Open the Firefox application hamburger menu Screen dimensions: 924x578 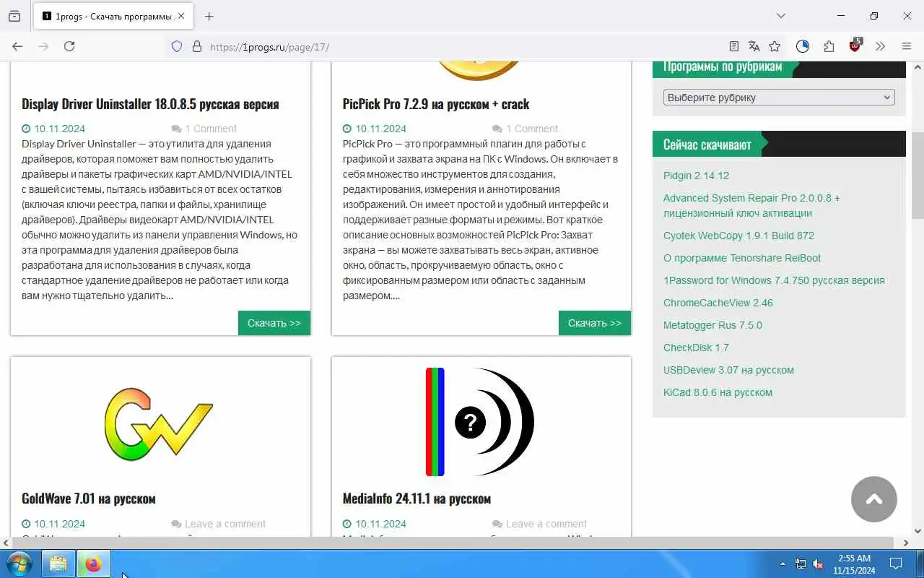907,46
